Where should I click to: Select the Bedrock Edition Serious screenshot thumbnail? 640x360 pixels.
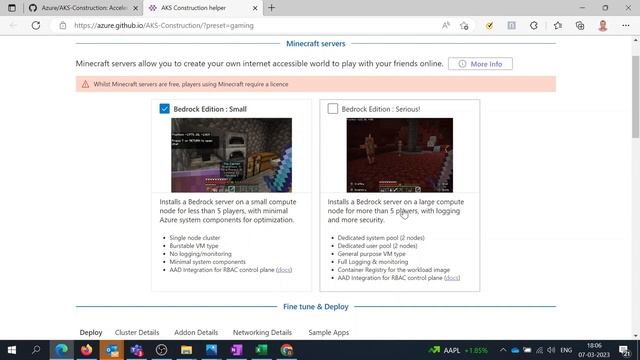[400, 155]
